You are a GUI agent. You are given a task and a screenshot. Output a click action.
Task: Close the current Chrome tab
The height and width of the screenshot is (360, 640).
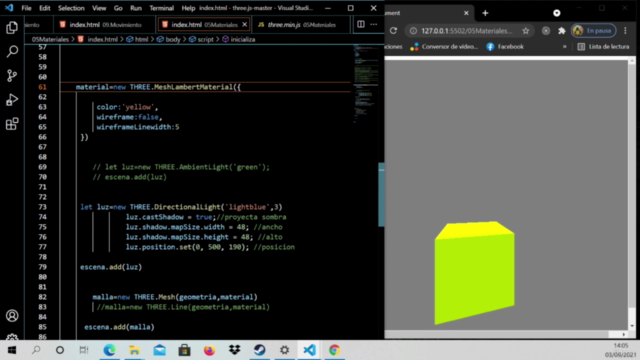tap(466, 13)
